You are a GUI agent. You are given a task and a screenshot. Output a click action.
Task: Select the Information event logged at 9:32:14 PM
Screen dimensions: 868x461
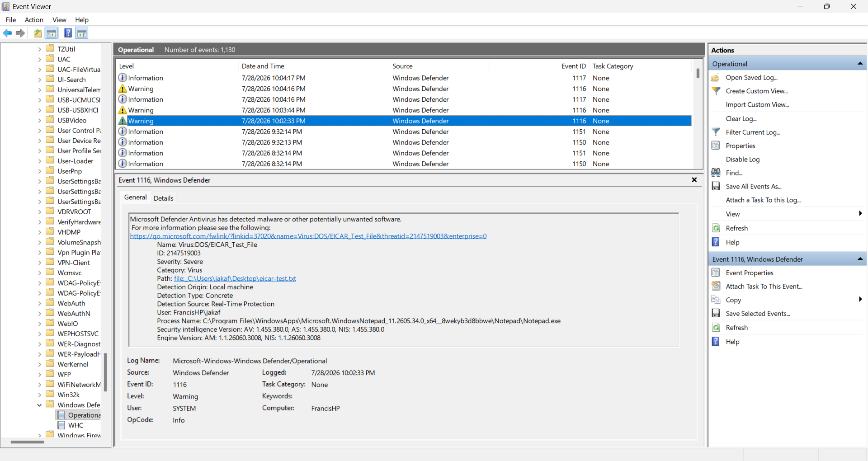click(x=404, y=132)
